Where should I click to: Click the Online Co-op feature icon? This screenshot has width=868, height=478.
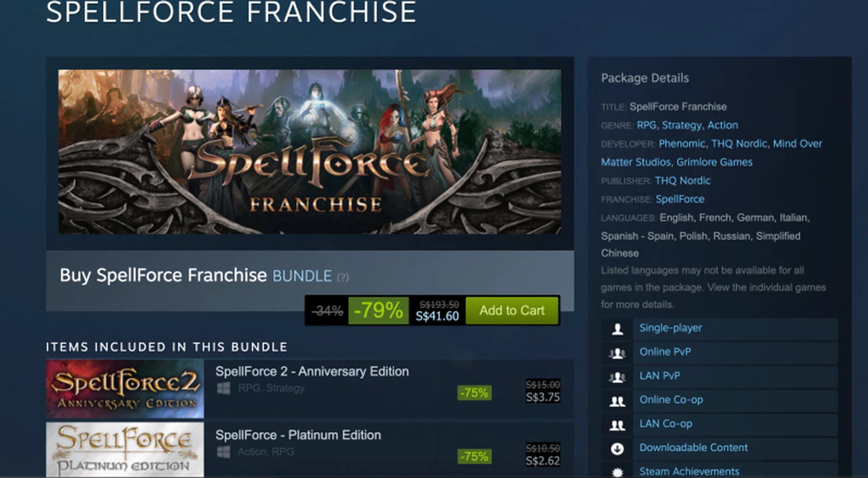click(x=617, y=401)
